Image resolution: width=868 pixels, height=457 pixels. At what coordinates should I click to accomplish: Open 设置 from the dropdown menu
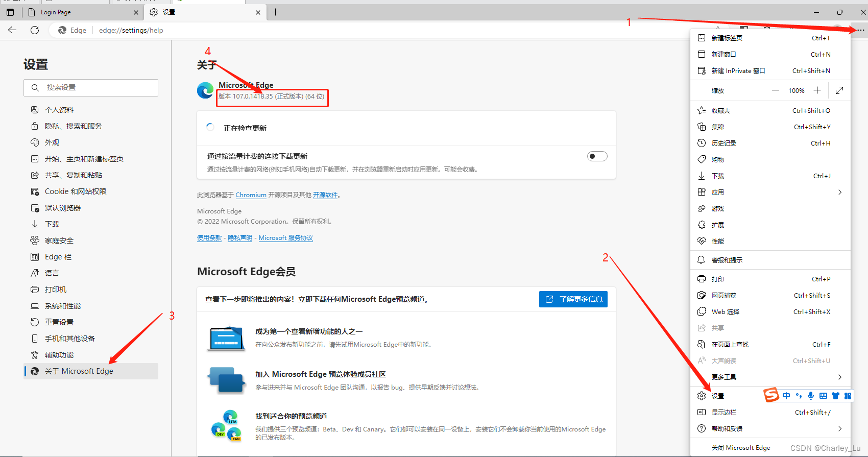pos(717,396)
